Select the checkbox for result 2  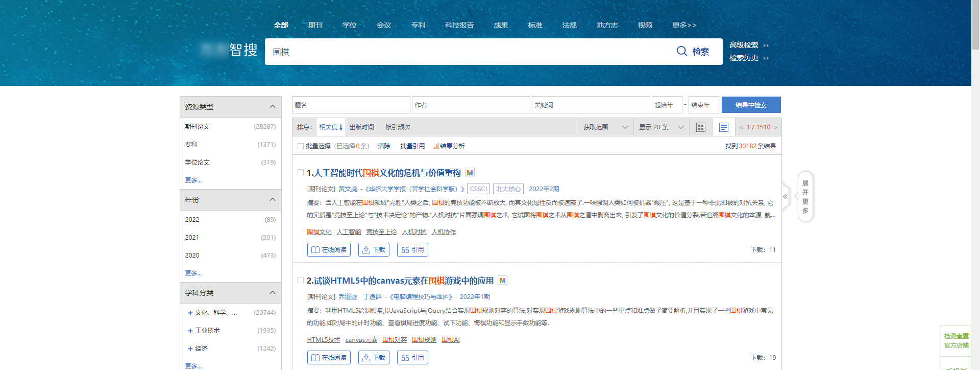[301, 280]
